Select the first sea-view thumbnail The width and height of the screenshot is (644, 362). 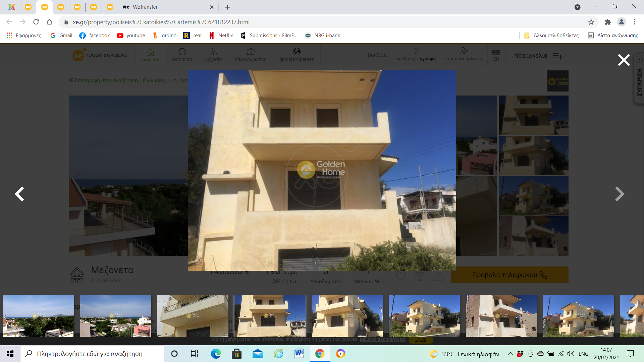coord(39,315)
